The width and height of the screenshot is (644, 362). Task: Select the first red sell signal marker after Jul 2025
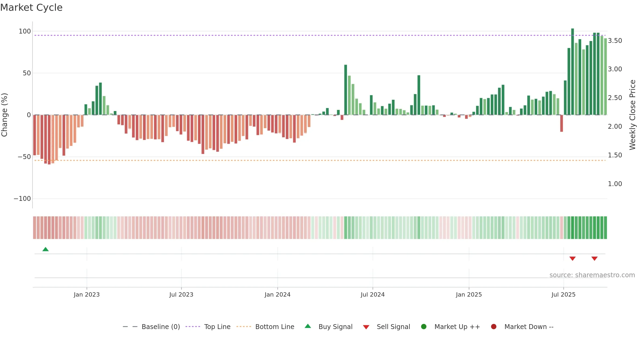coord(573,258)
